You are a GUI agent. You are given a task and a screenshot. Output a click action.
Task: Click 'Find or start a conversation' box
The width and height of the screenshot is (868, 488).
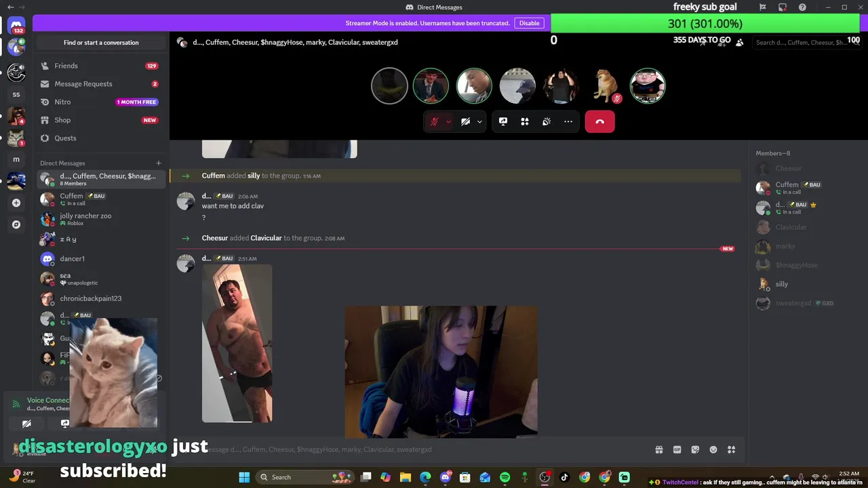tap(101, 42)
